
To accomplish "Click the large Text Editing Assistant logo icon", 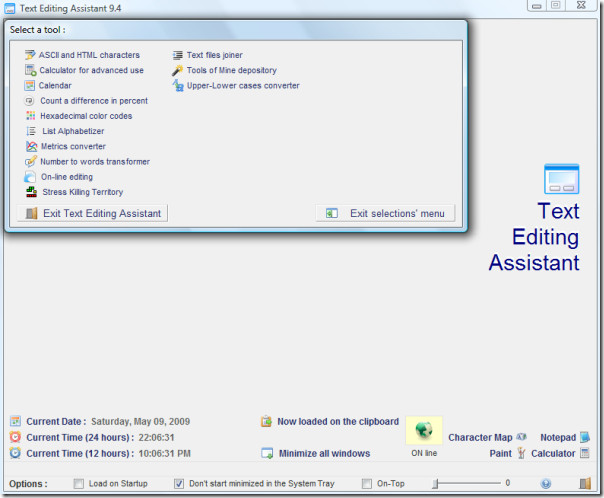I will coord(561,179).
